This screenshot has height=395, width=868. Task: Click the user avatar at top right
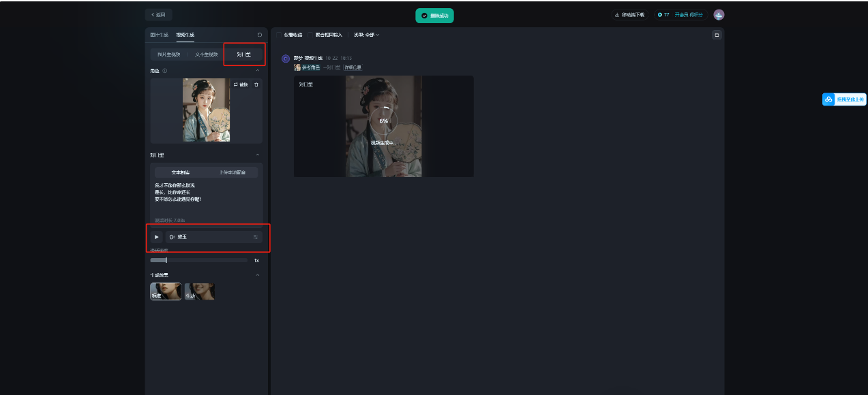[x=719, y=15]
